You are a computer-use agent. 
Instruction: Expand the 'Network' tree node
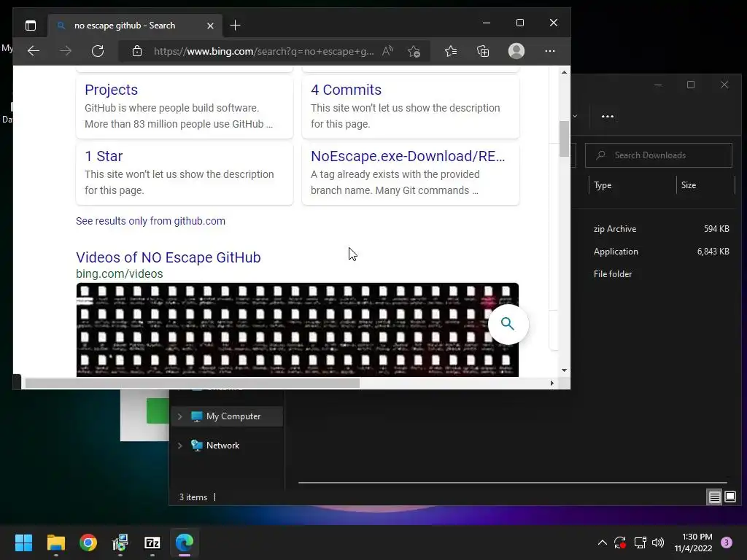pyautogui.click(x=180, y=446)
